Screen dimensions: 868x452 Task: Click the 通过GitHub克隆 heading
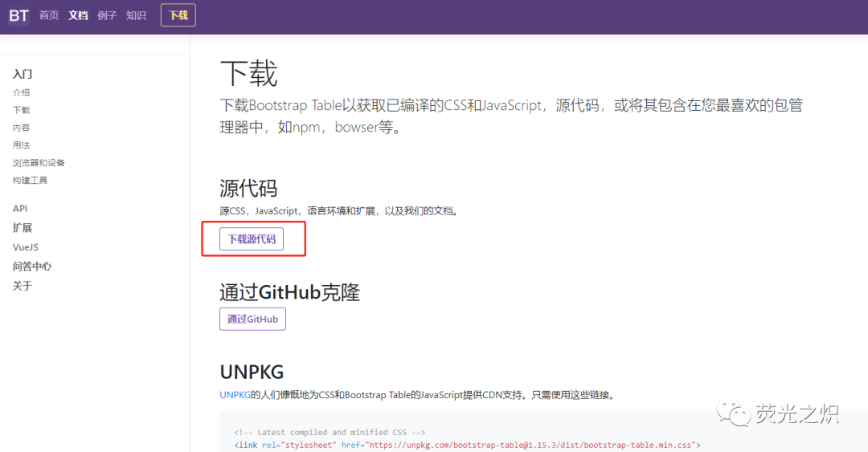289,293
